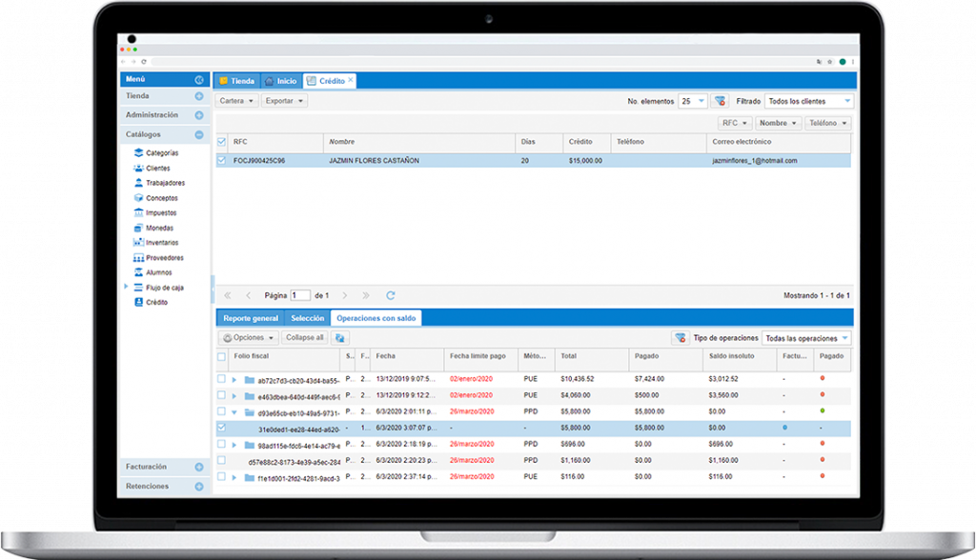
Task: Click clear filter icon beside Tipo de operaciones
Action: click(x=681, y=338)
